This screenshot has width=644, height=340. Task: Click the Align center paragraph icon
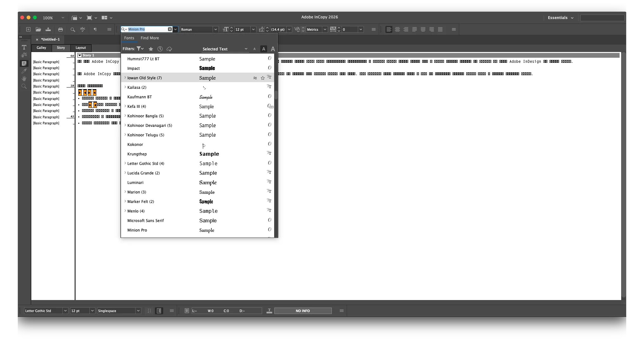click(397, 29)
